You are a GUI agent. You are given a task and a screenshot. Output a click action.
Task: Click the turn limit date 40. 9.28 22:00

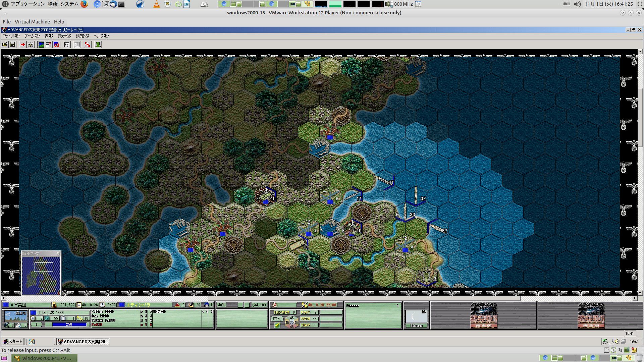point(322,305)
